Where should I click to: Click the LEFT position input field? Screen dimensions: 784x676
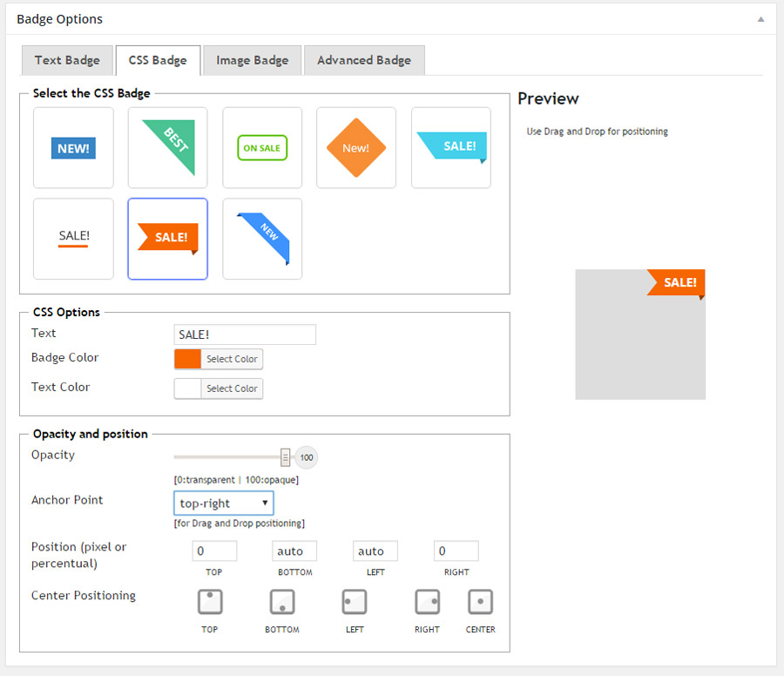(375, 551)
